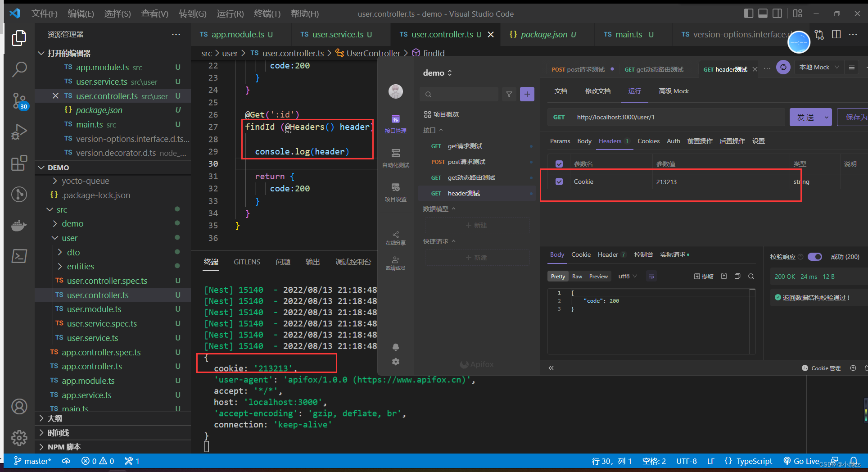Open the Extensions view
The image size is (868, 472).
pyautogui.click(x=19, y=163)
